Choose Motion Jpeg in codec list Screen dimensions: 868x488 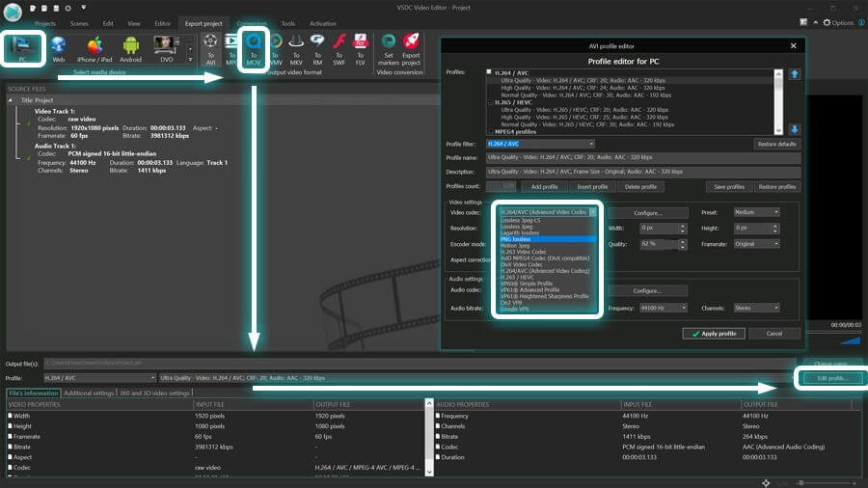point(548,246)
